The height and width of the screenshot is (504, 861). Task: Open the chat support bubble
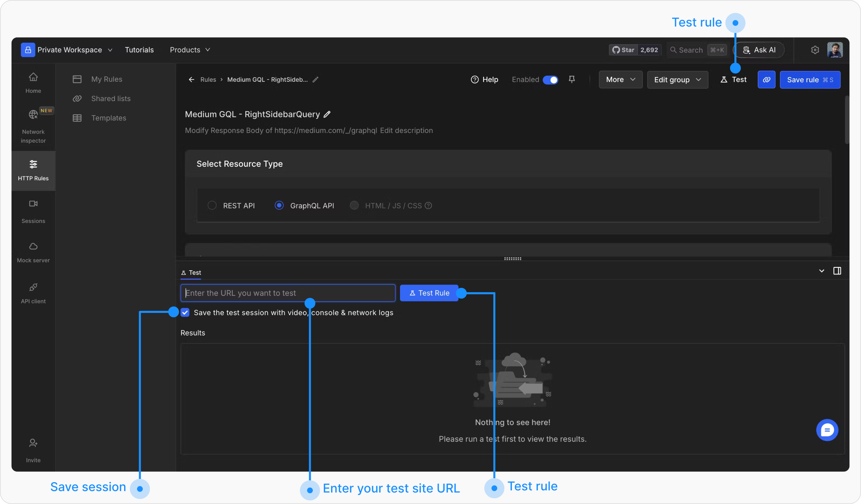point(827,430)
